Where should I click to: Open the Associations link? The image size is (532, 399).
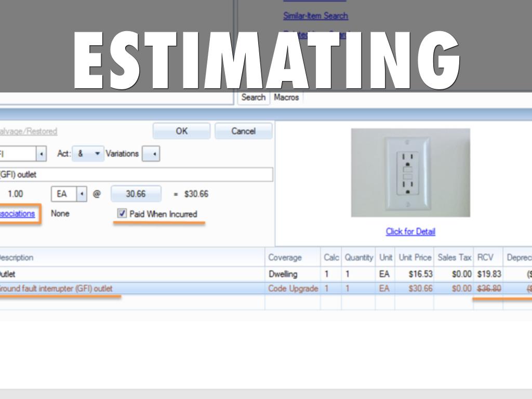[17, 214]
